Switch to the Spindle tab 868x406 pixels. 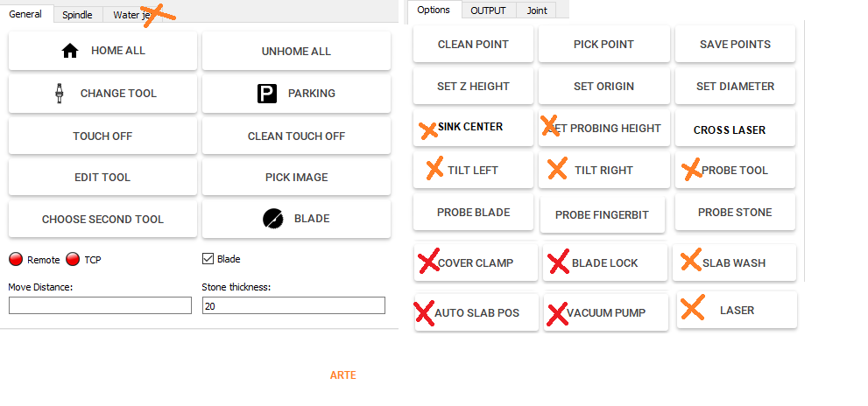pos(77,15)
